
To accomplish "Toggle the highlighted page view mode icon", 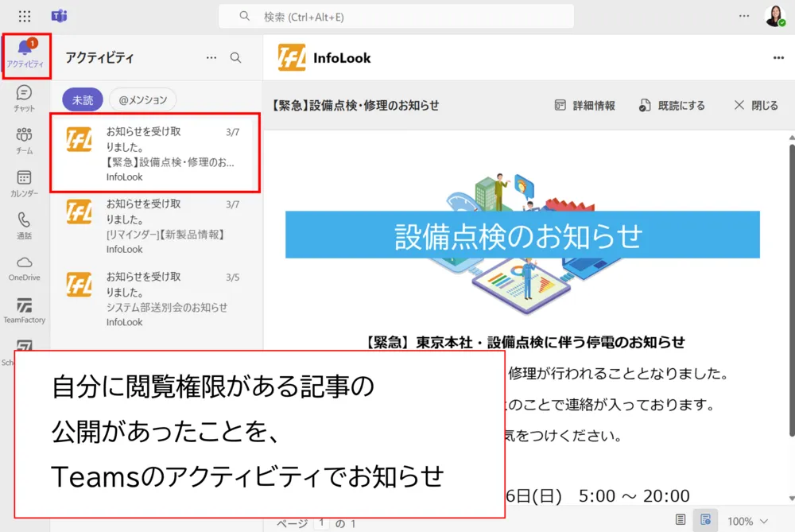I will tap(705, 520).
